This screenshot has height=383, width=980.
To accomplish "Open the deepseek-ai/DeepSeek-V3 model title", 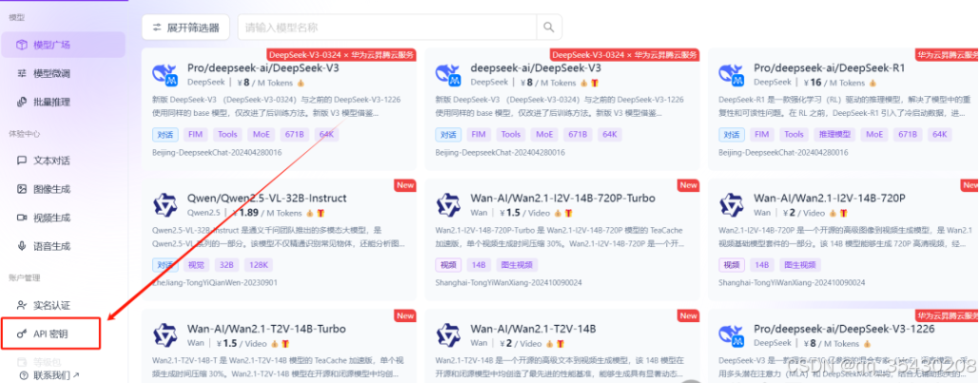I will [x=536, y=68].
